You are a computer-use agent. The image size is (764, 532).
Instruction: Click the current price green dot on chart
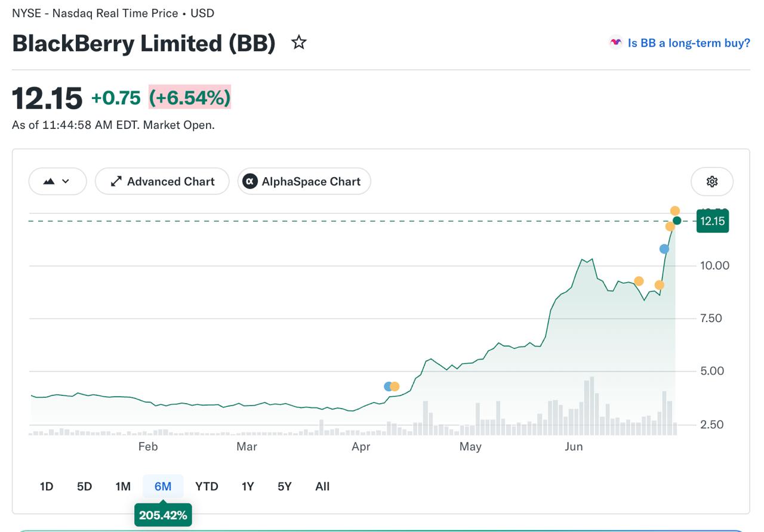tap(677, 221)
